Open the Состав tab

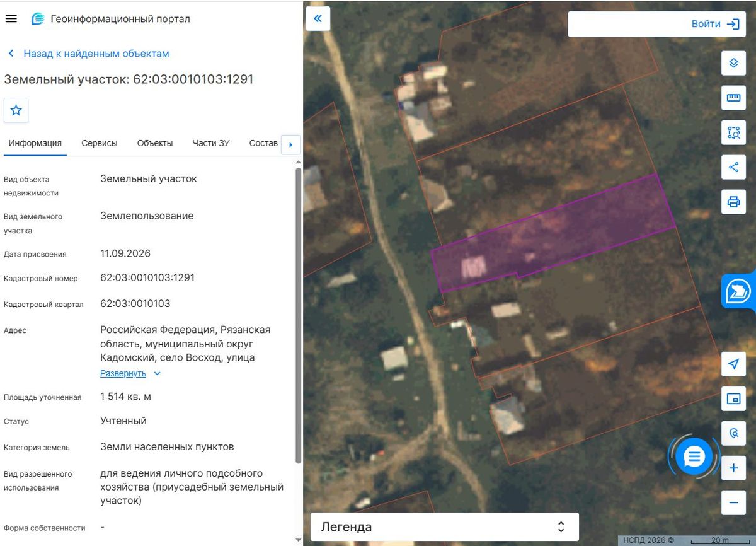(x=263, y=143)
